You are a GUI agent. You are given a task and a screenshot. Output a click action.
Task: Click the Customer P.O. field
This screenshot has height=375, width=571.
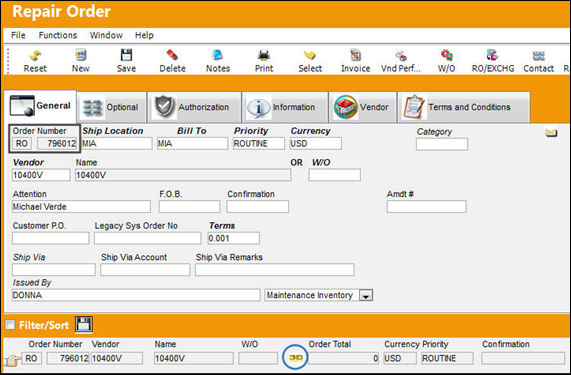pyautogui.click(x=51, y=238)
